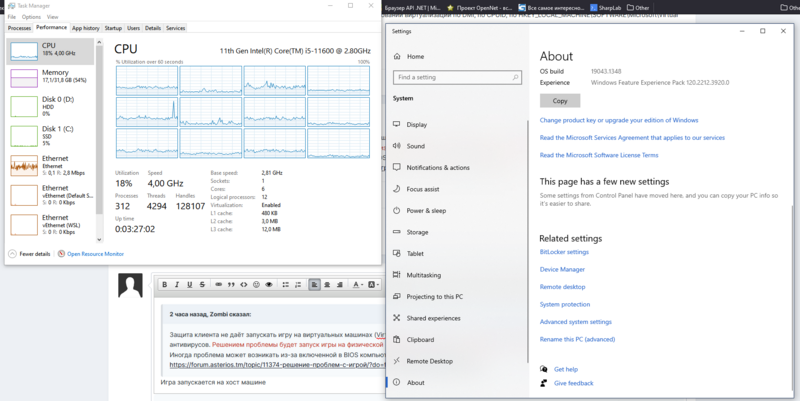This screenshot has width=800, height=401.
Task: Click the Find a setting search box
Action: click(x=457, y=78)
